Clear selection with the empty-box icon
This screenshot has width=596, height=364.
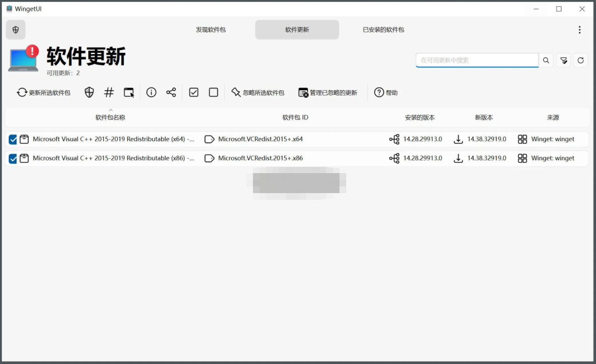point(213,92)
